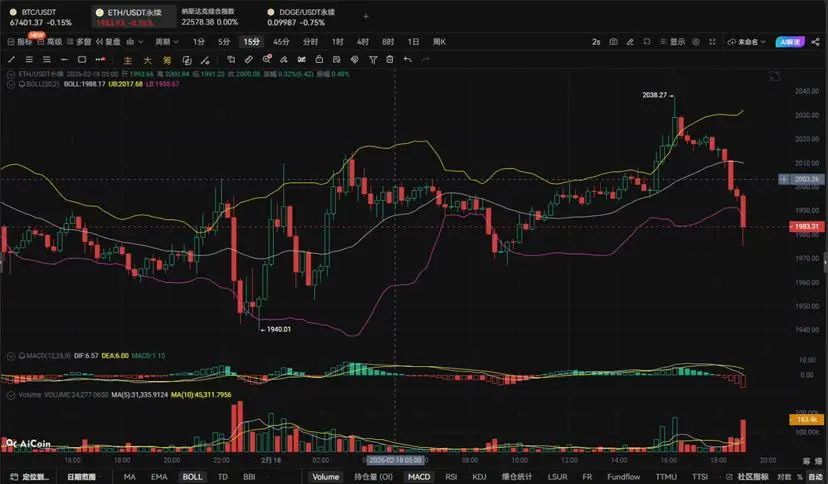Click the save image icon in drawing bar
Viewport: 828px width, 484px height.
pos(336,60)
